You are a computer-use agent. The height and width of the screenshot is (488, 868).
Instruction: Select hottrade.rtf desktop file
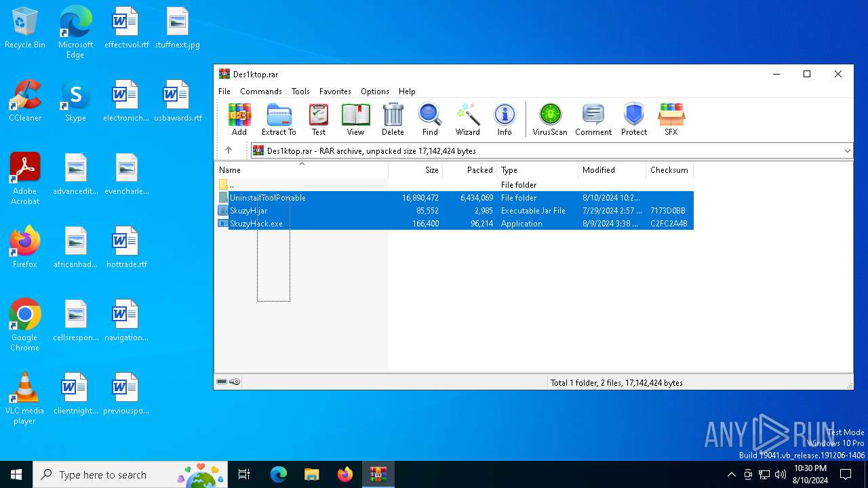126,247
